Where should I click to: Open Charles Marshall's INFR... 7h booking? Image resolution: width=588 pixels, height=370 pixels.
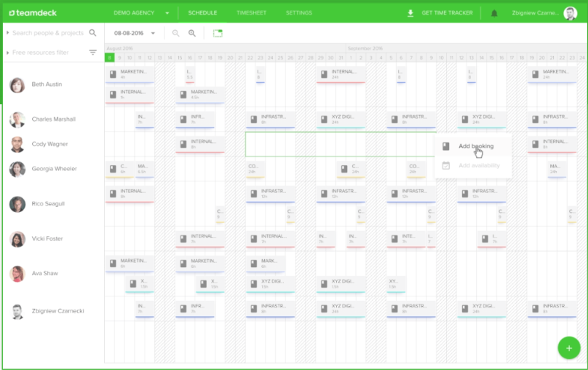point(195,119)
